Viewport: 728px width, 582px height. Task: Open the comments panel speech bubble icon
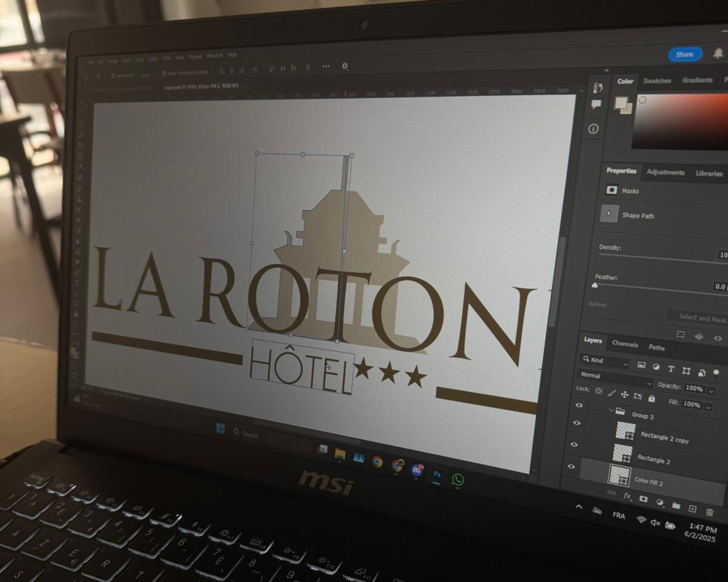click(x=596, y=104)
